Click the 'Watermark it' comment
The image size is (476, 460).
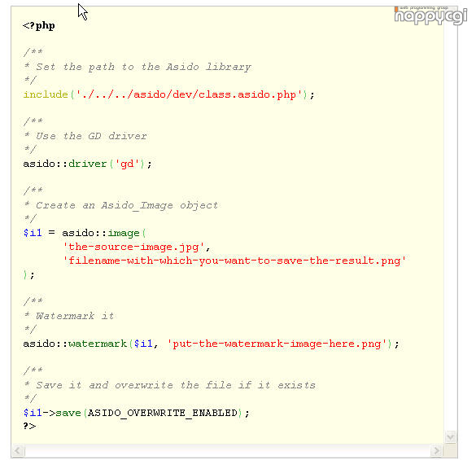pos(75,316)
